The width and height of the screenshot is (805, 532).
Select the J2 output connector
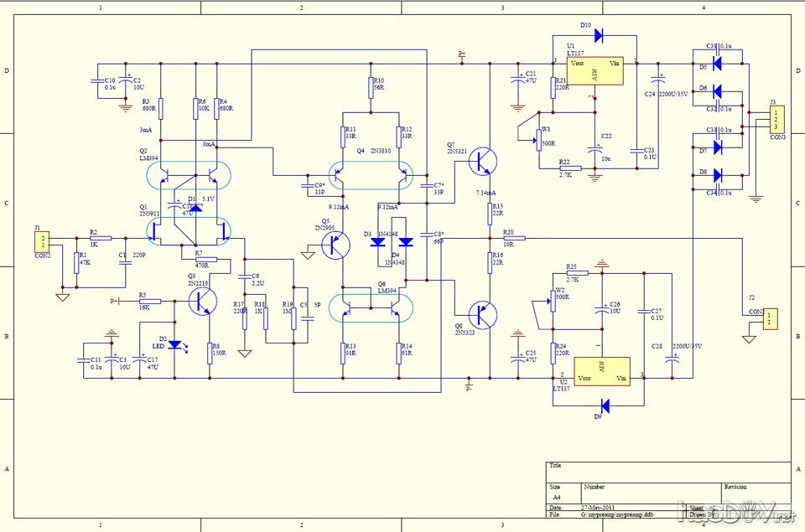771,318
